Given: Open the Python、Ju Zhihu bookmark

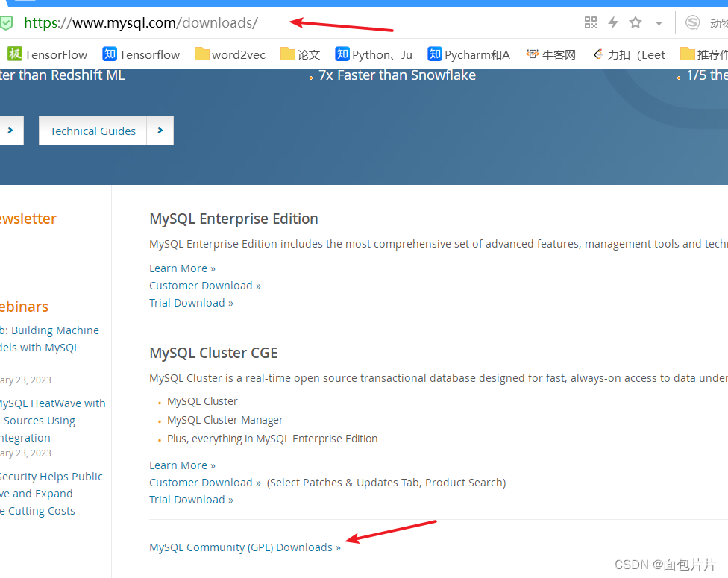Looking at the screenshot, I should point(374,54).
